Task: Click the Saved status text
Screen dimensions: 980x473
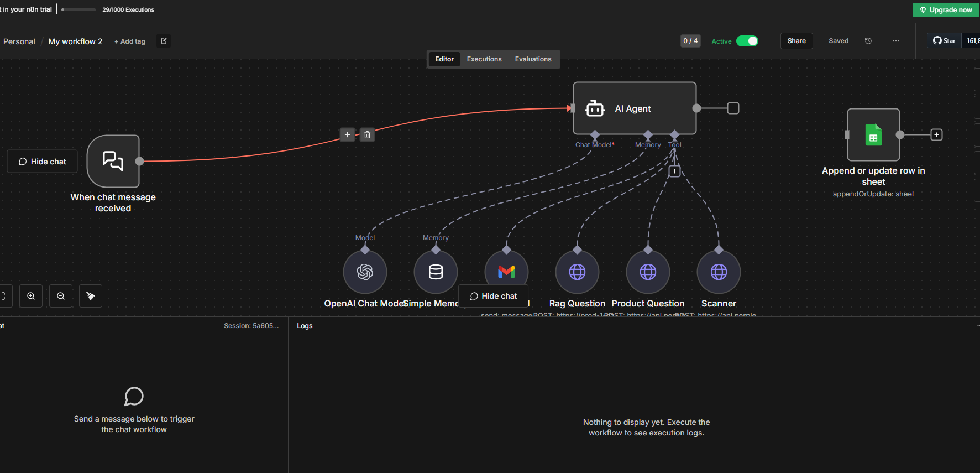Action: click(838, 41)
